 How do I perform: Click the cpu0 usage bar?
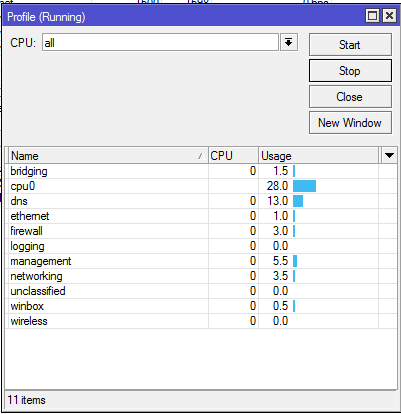(x=304, y=186)
